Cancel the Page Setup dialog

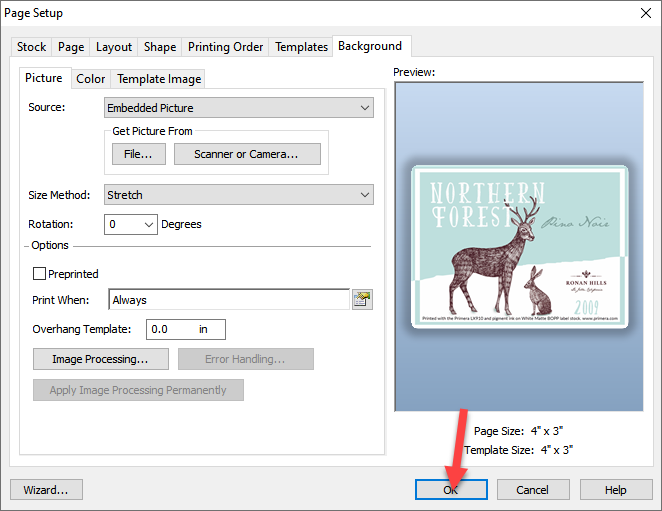[x=533, y=490]
